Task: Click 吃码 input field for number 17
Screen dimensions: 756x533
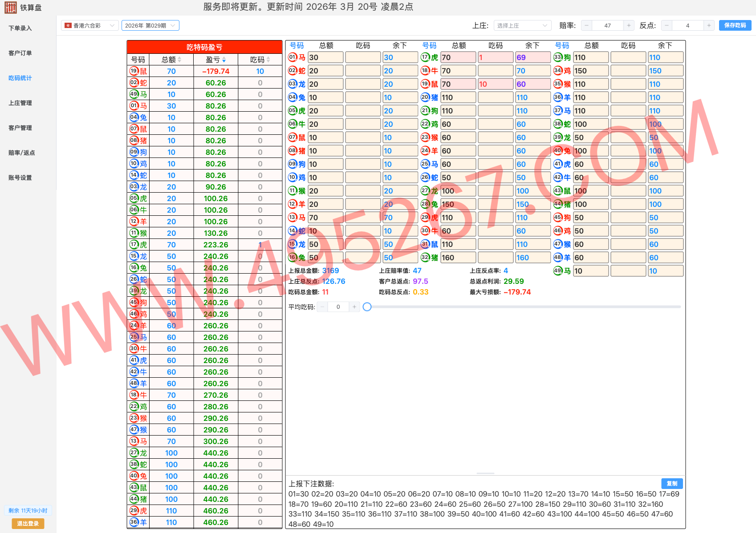Action: 495,57
